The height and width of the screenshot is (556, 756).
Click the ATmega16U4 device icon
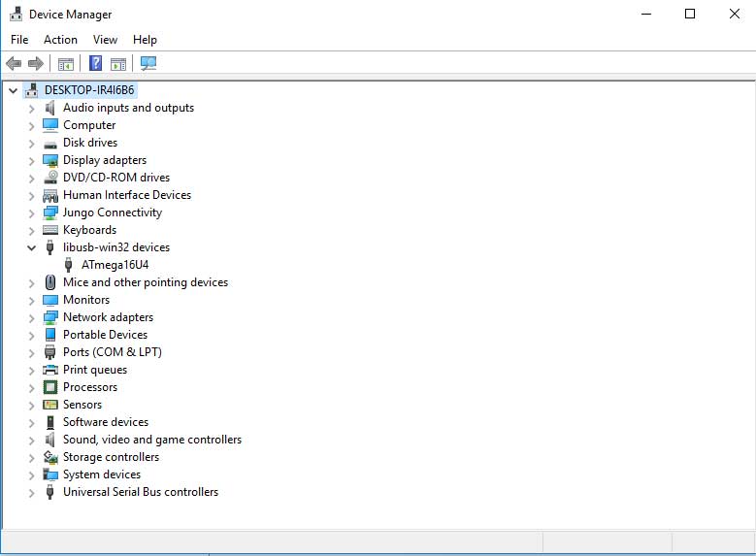[69, 265]
